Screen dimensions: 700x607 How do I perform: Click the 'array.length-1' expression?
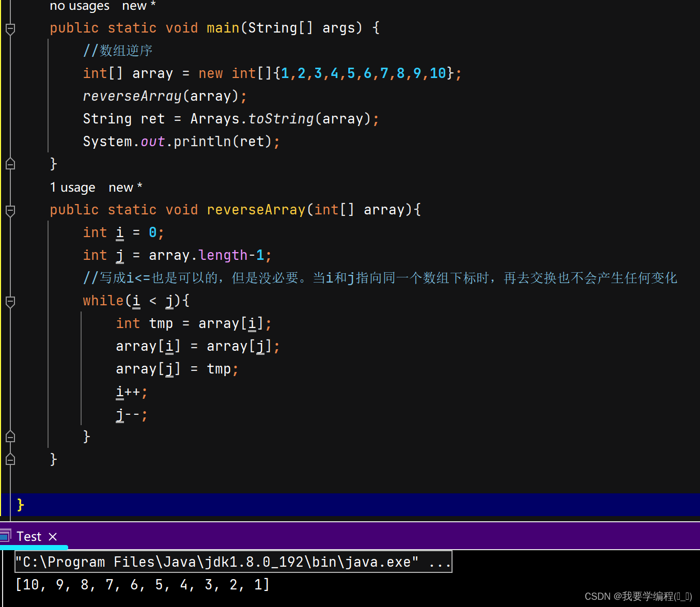[207, 255]
